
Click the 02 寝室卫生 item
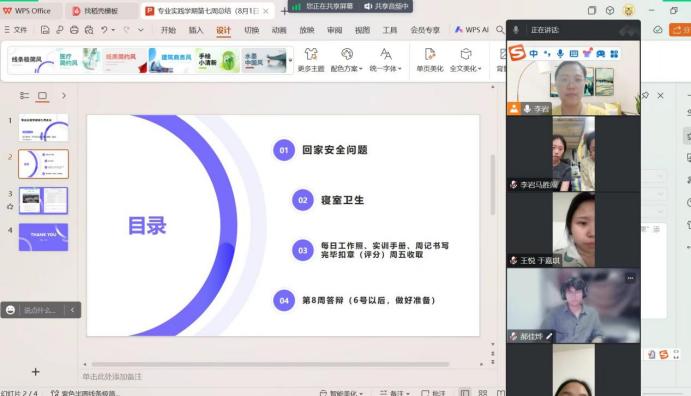pyautogui.click(x=328, y=200)
